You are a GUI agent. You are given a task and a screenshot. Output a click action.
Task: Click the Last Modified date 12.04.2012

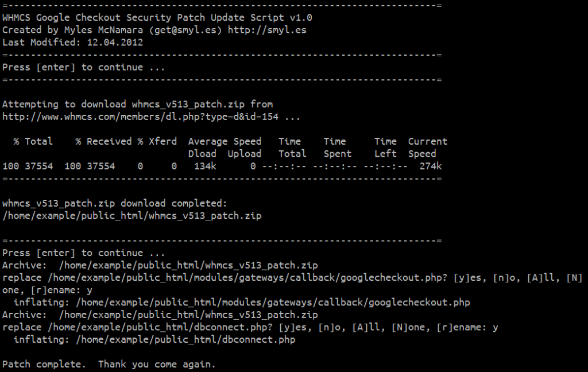[x=115, y=42]
